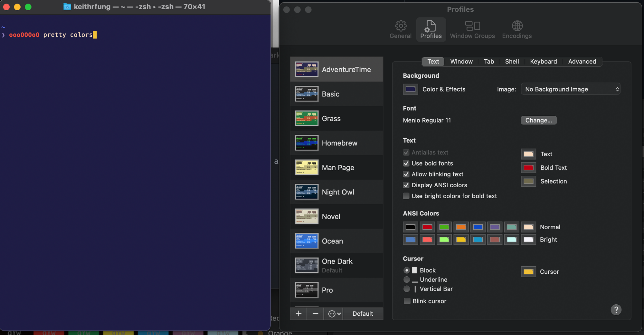Switch to the Keyboard tab
Viewport: 644px width, 335px height.
click(543, 62)
